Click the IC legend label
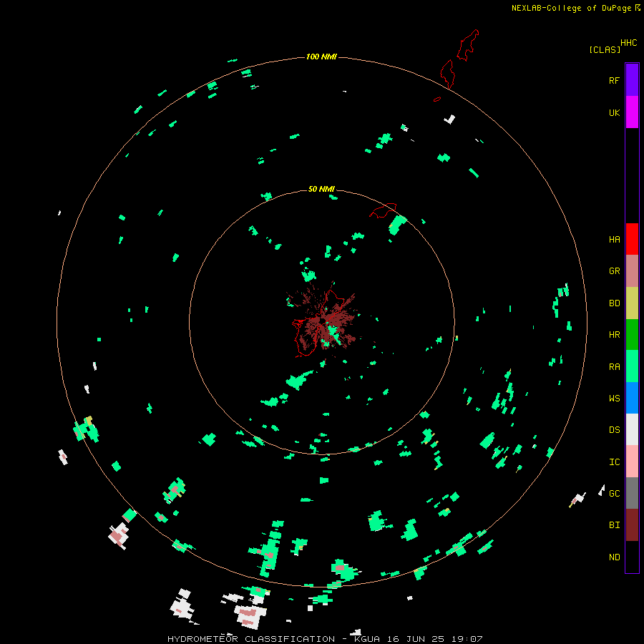Viewport: 644px width, 644px height. [x=614, y=462]
